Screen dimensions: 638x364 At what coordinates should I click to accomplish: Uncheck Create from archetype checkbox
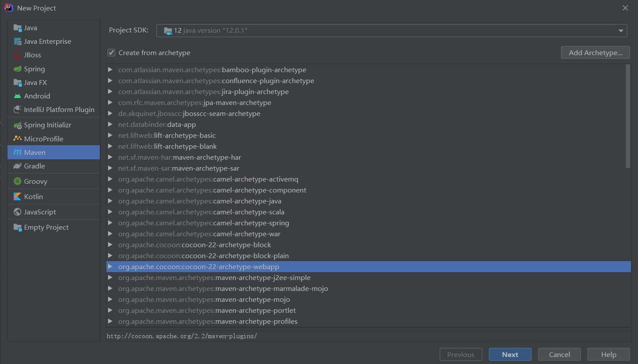(x=112, y=52)
